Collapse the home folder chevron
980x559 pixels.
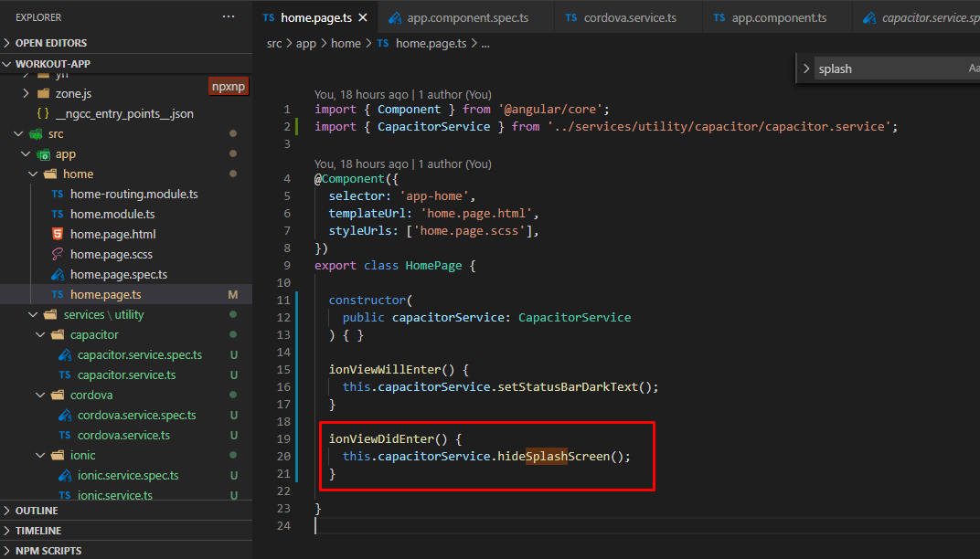(x=33, y=174)
